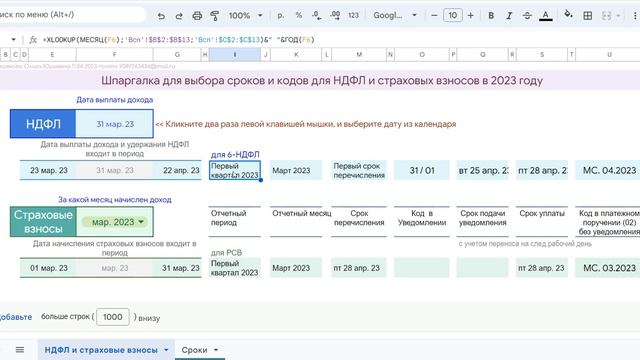This screenshot has width=640, height=360.
Task: Switch to НДФЛ и страховые взносы tab
Action: pos(101,350)
